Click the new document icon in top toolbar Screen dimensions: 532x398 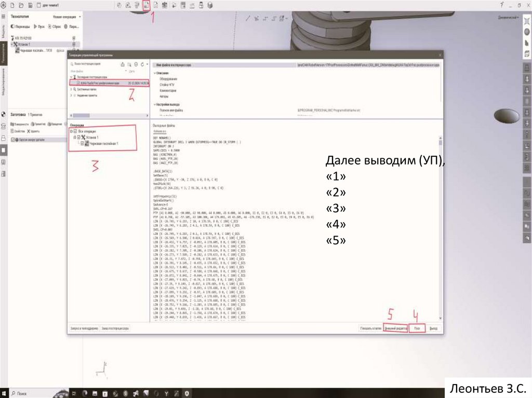pyautogui.click(x=12, y=5)
